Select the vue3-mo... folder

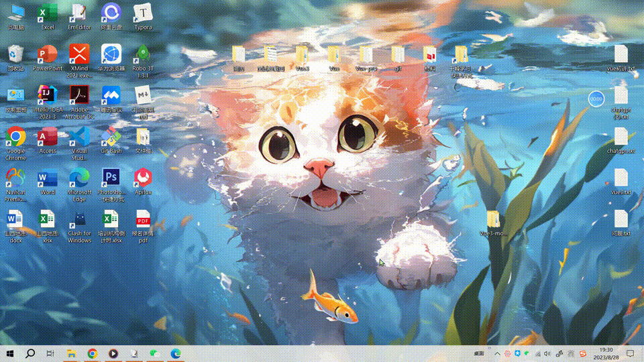[x=493, y=223]
